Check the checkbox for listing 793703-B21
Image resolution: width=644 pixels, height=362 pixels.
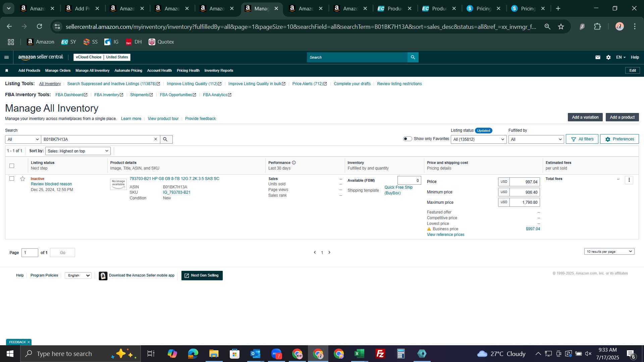coord(12,179)
